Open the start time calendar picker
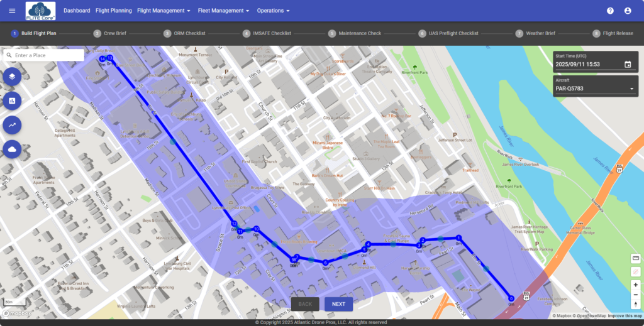This screenshot has height=326, width=644. tap(628, 64)
